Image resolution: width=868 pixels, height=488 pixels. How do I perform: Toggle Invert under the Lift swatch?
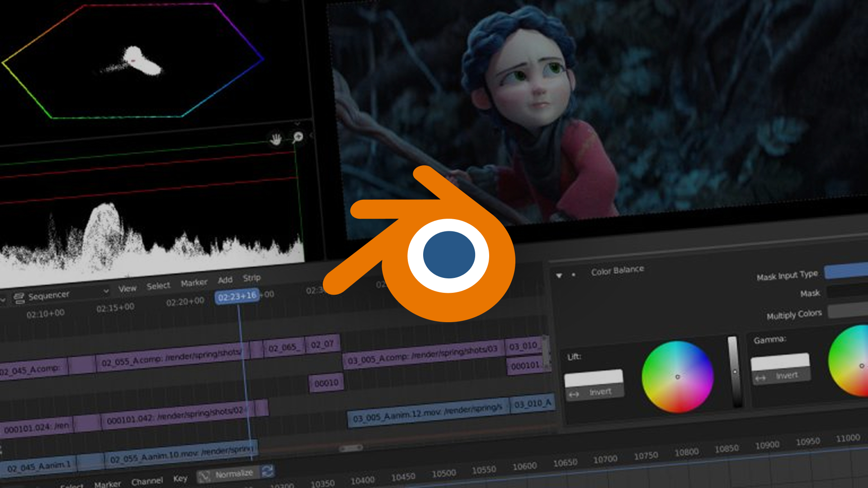click(595, 393)
